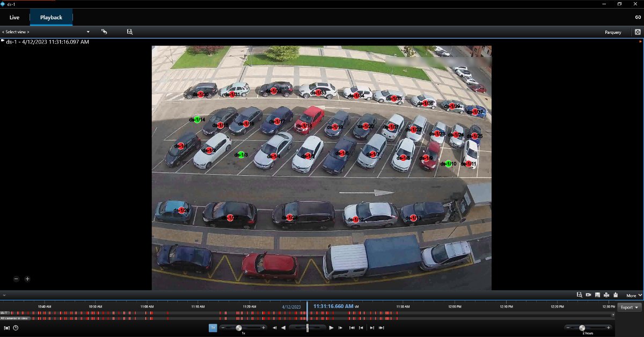Click the camera recording icon
This screenshot has height=337, width=644.
click(588, 295)
